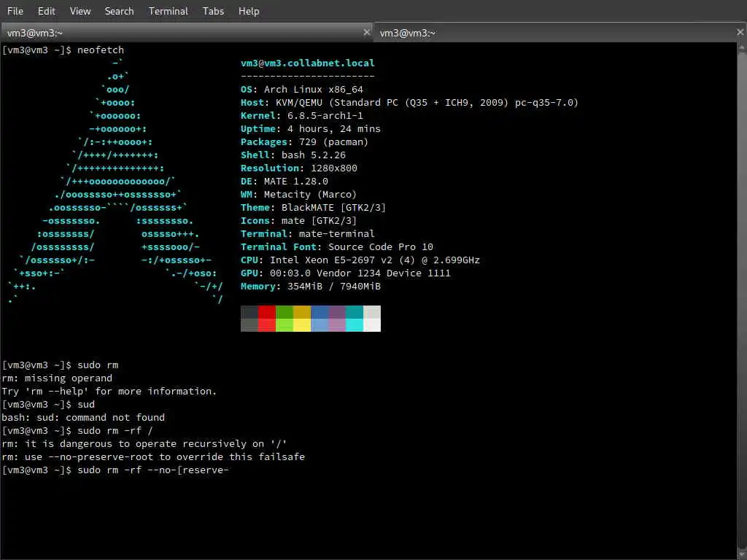Click the dark gray color block
The image size is (747, 560).
[249, 312]
